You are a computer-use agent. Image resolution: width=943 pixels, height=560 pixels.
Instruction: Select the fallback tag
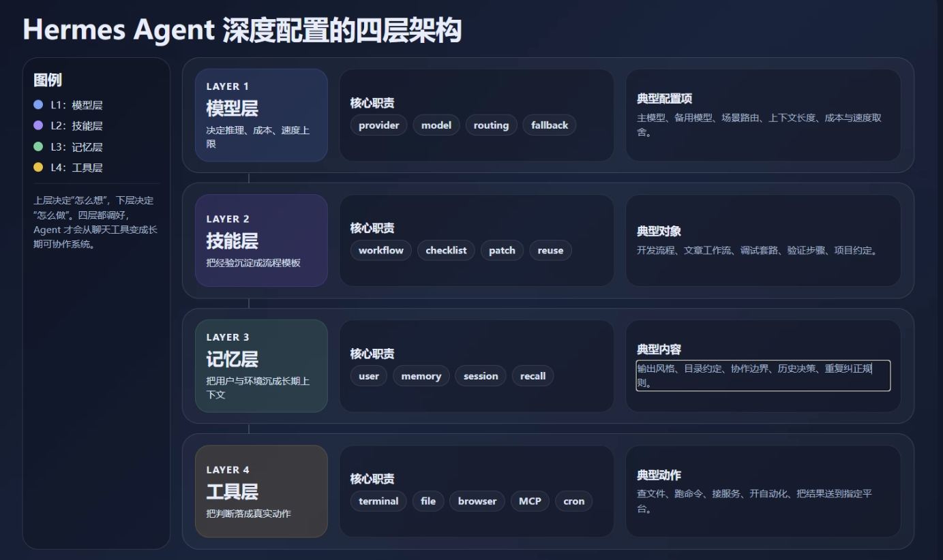550,125
